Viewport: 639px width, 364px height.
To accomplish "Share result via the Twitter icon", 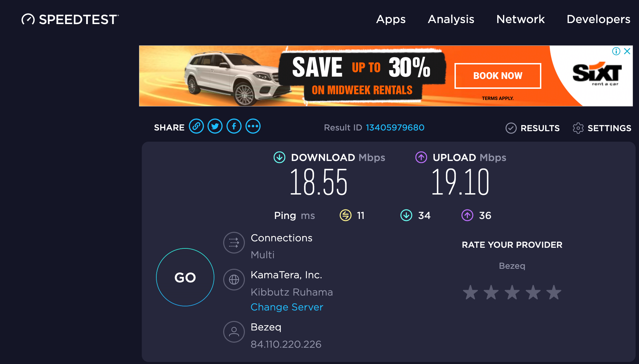I will tap(215, 126).
